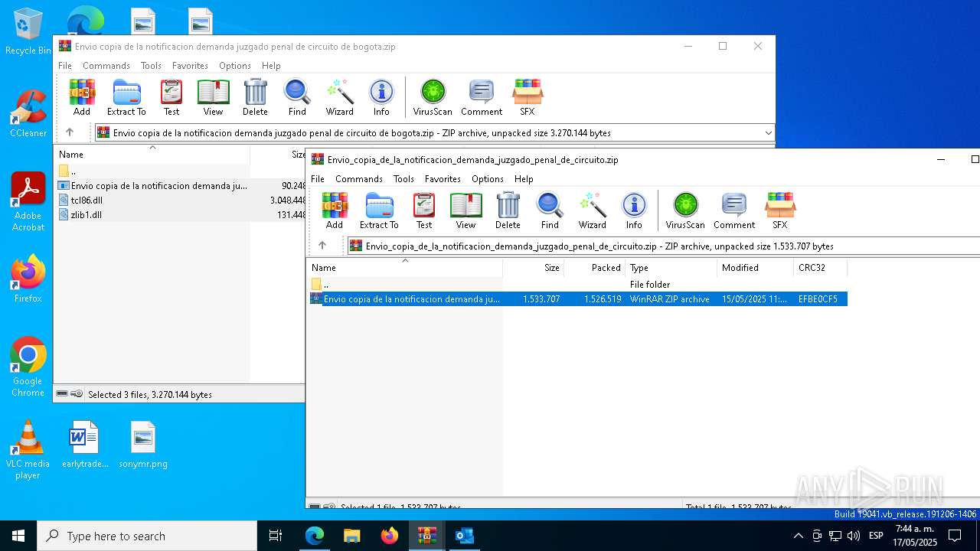Viewport: 980px width, 551px height.
Task: Click SFX icon in front WinRAR window
Action: (780, 210)
